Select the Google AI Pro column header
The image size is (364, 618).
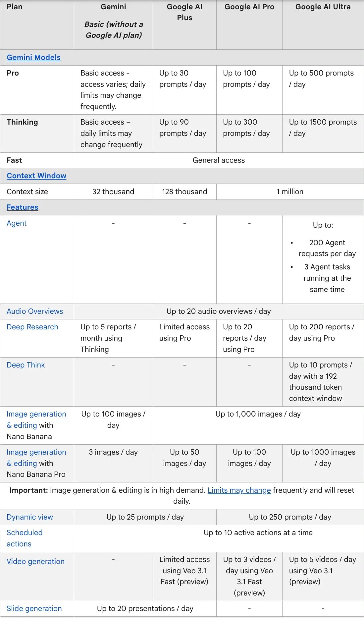249,7
